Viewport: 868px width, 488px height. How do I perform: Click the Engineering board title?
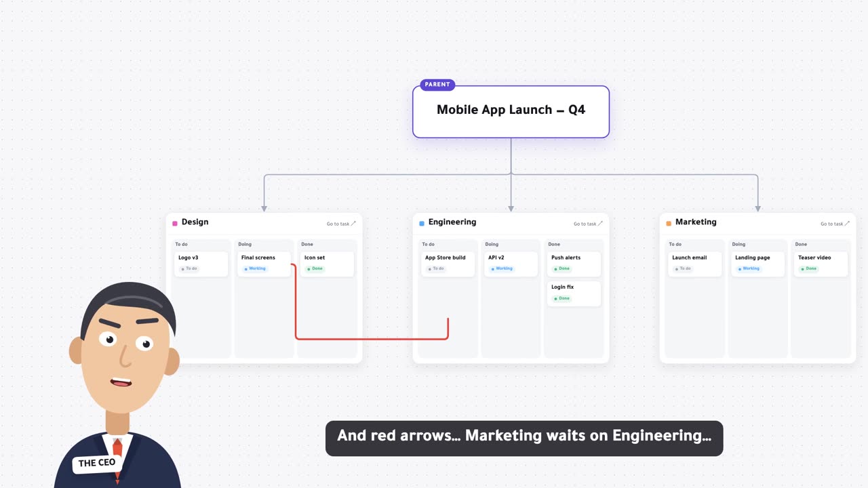452,222
